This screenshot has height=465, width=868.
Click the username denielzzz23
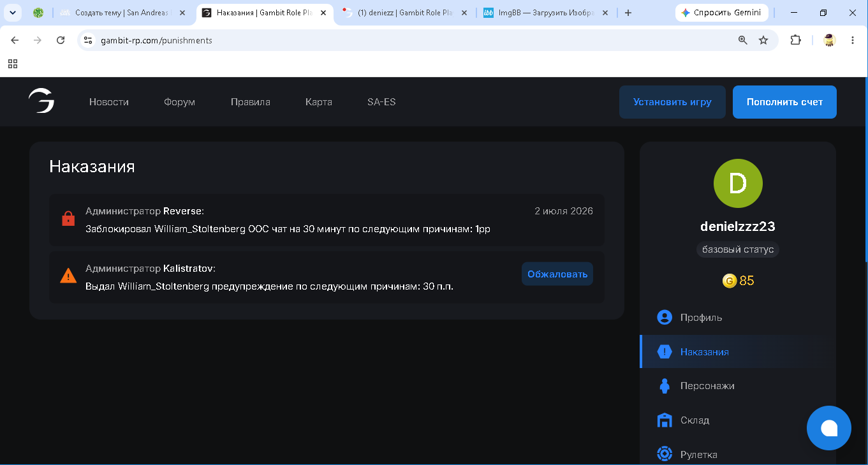(738, 226)
